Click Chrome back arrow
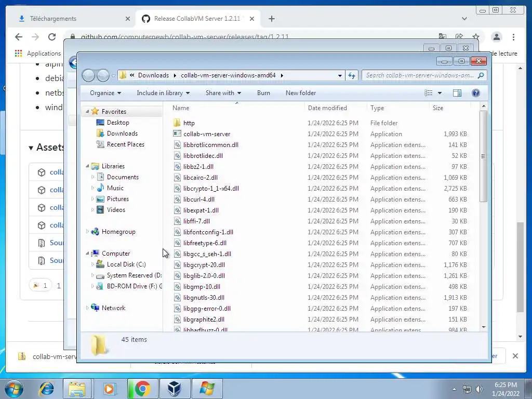This screenshot has height=399, width=532. point(19,37)
